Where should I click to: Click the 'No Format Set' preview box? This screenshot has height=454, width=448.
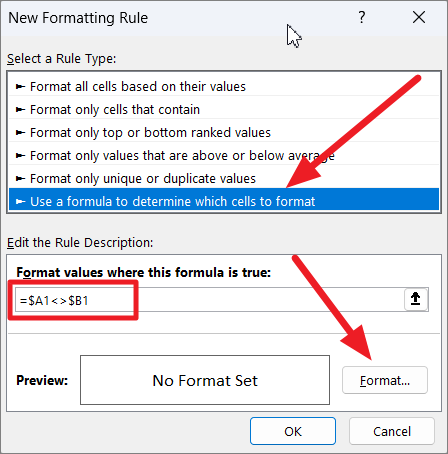(x=205, y=380)
